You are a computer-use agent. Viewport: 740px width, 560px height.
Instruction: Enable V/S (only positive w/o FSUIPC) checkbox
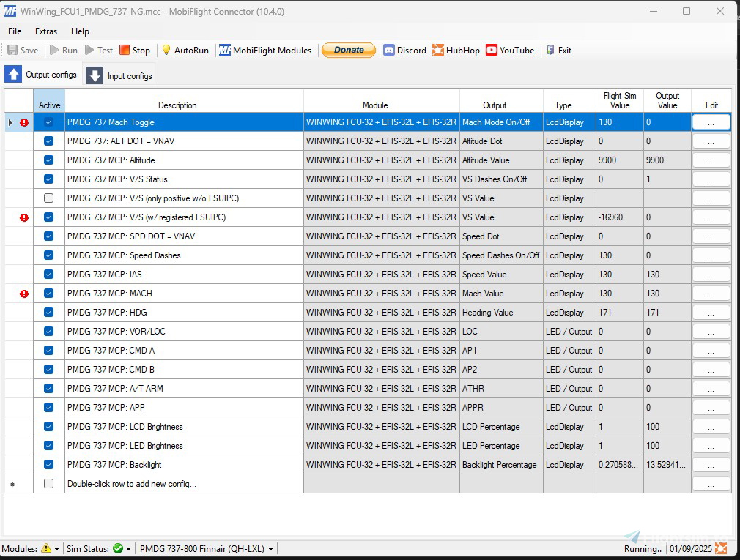[49, 198]
